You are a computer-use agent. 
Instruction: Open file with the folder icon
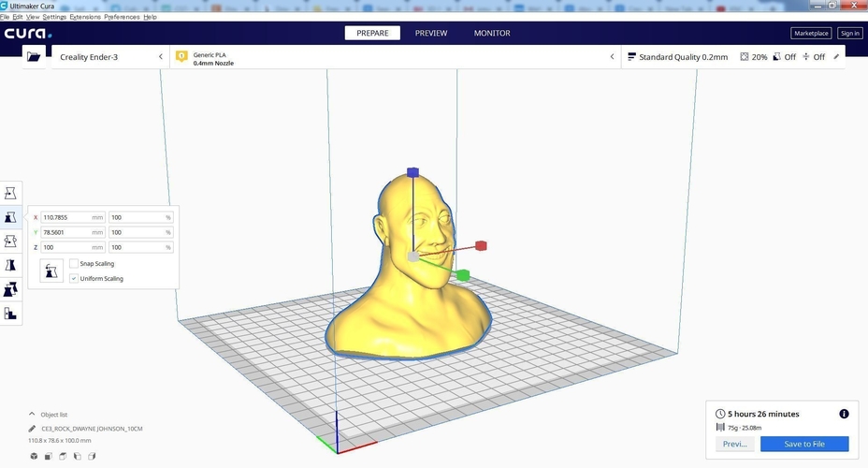[34, 56]
